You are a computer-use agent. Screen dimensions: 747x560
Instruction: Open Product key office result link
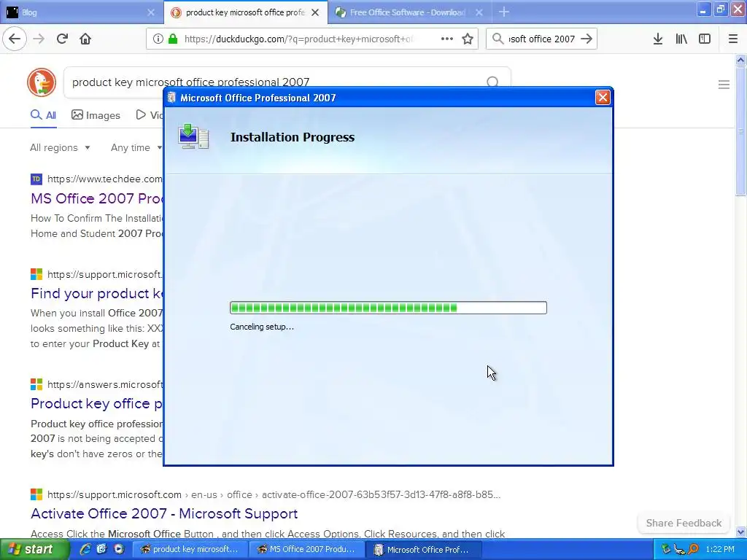pyautogui.click(x=97, y=403)
